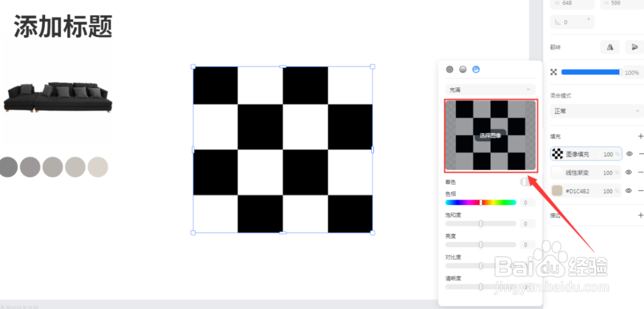The height and width of the screenshot is (309, 644).
Task: Adjust the 亮度 brightness slider
Action: (x=480, y=244)
